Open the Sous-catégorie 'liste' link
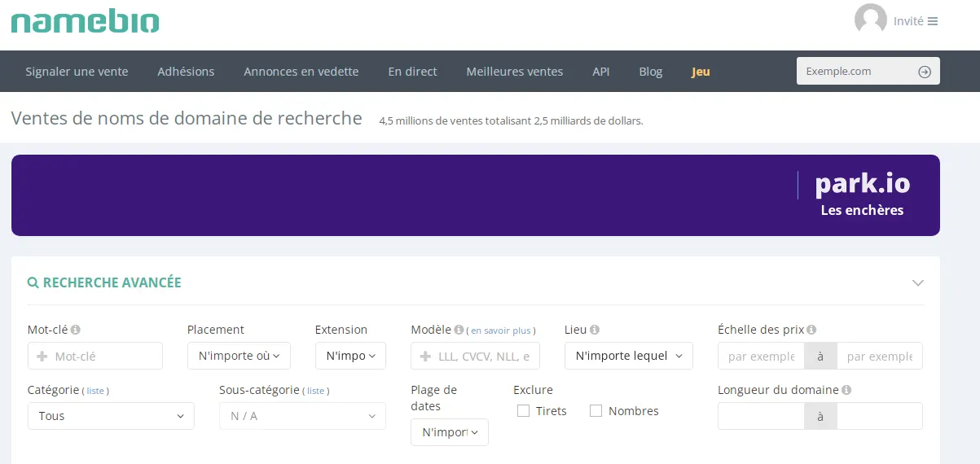Screen dimensions: 980x464 click(315, 391)
